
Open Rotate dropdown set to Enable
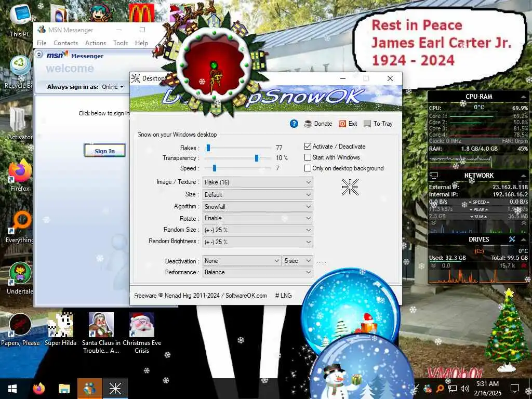click(x=258, y=218)
